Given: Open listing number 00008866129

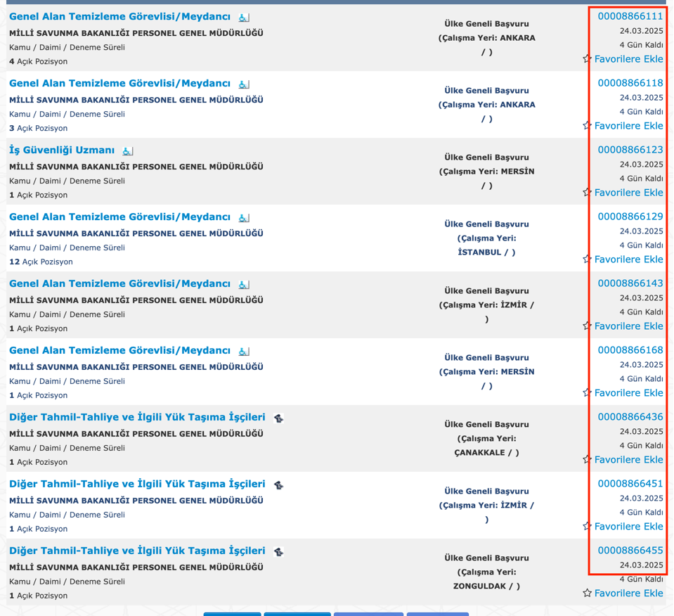Looking at the screenshot, I should 630,217.
